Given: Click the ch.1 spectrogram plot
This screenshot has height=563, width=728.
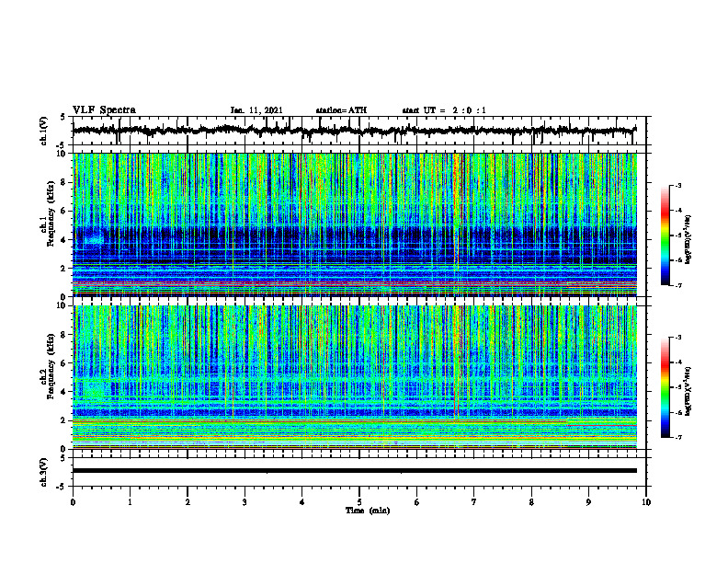Looking at the screenshot, I should (355, 224).
